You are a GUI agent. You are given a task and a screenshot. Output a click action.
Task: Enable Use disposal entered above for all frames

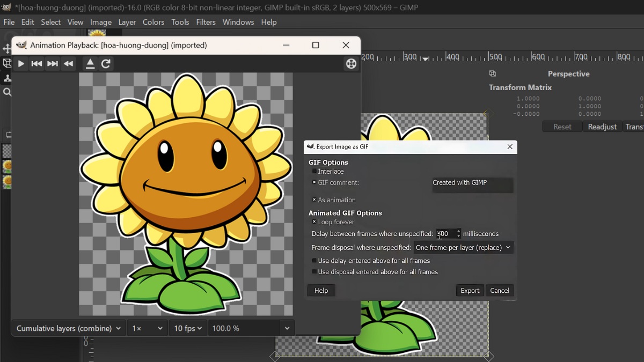click(x=314, y=272)
